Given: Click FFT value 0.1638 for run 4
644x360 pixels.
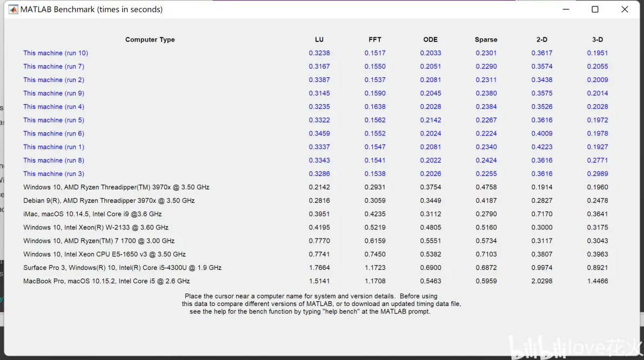Looking at the screenshot, I should 375,107.
